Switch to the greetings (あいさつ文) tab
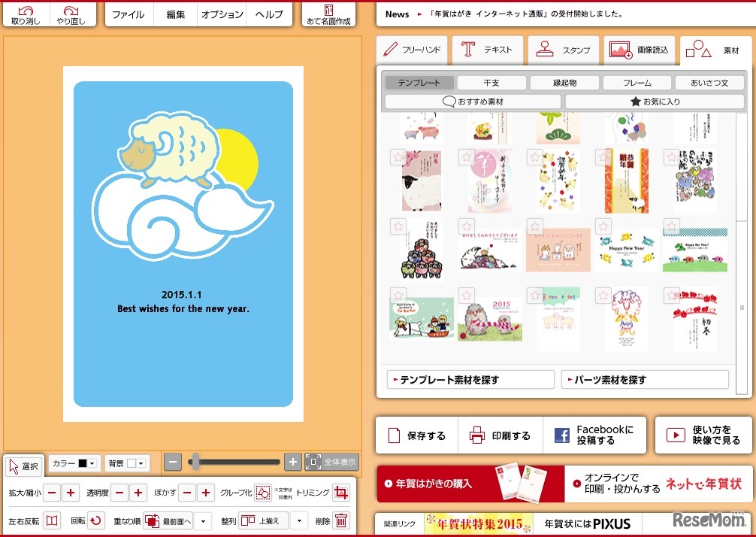 (709, 83)
